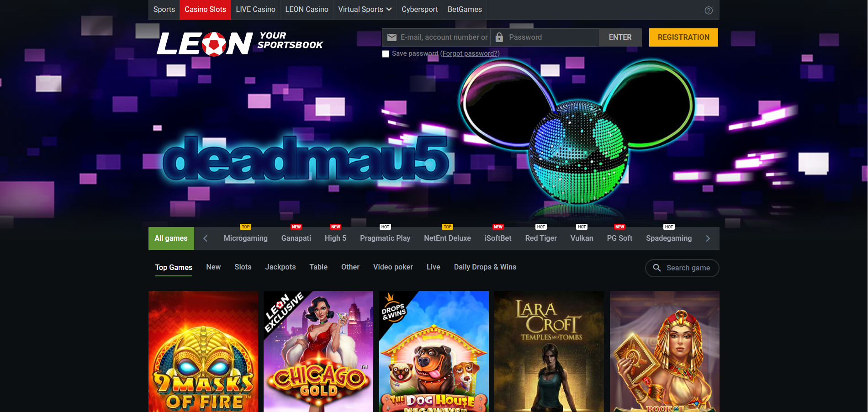
Task: Switch to the New games category
Action: tap(213, 267)
